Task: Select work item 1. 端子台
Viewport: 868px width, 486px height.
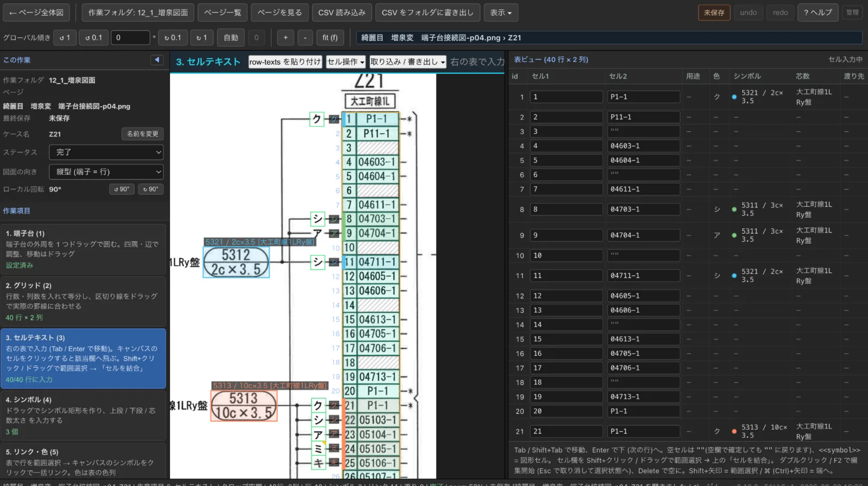Action: pos(83,249)
